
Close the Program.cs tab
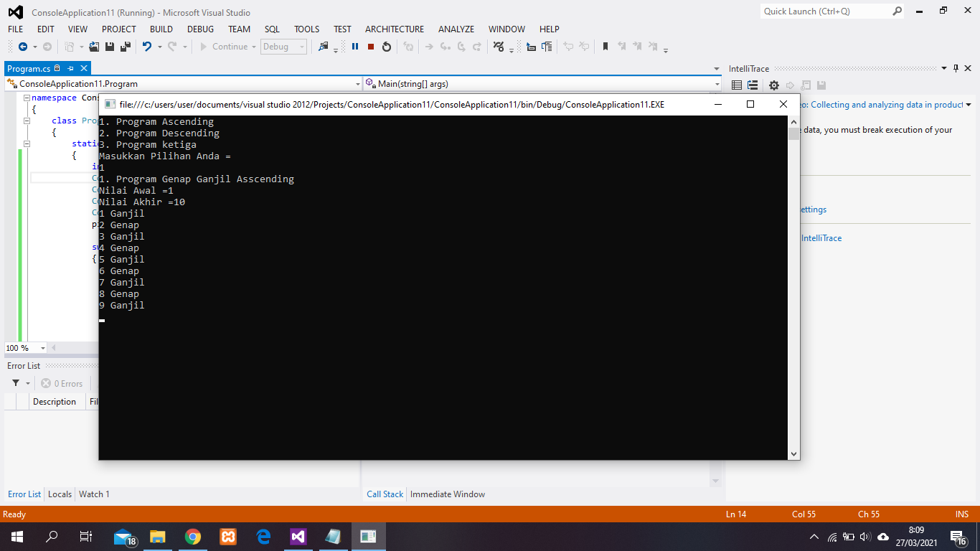(83, 68)
